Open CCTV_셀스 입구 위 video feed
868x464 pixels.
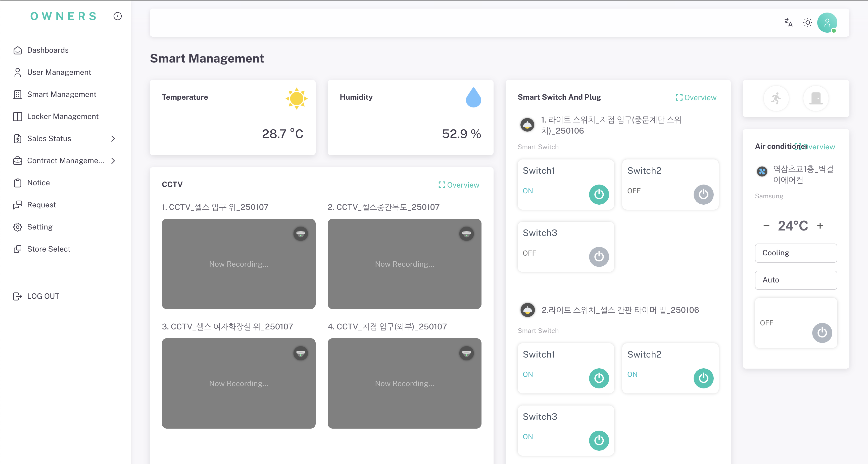pyautogui.click(x=238, y=264)
